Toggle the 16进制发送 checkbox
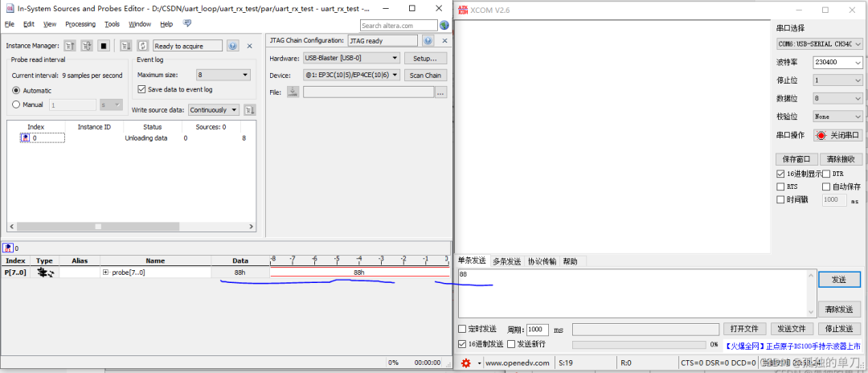The width and height of the screenshot is (868, 373). pyautogui.click(x=462, y=344)
